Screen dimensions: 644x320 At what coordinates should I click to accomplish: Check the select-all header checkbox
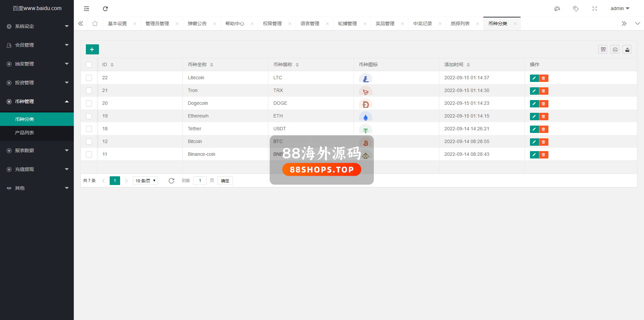click(x=89, y=65)
